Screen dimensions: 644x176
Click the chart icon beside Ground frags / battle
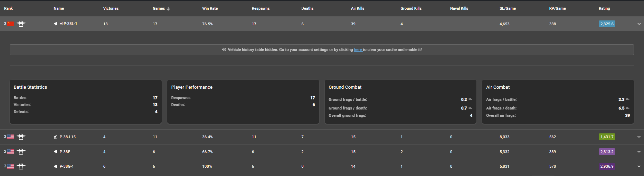[x=470, y=99]
